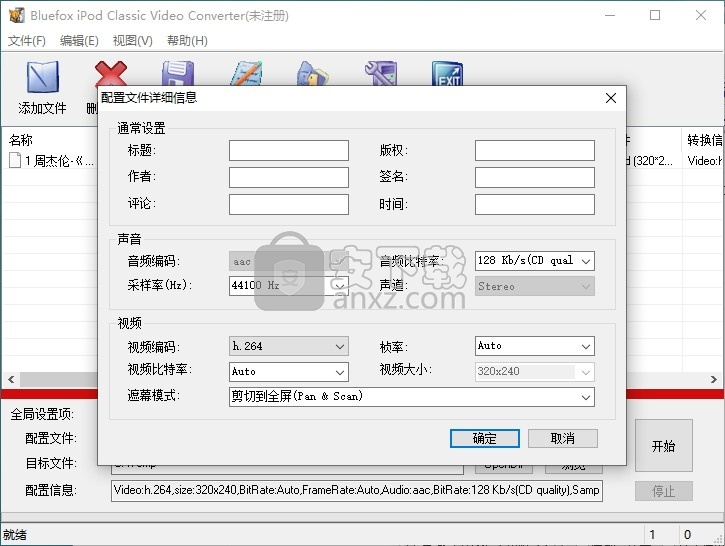Click into the 评论 input field
Screen dimensions: 725x546
tap(289, 204)
